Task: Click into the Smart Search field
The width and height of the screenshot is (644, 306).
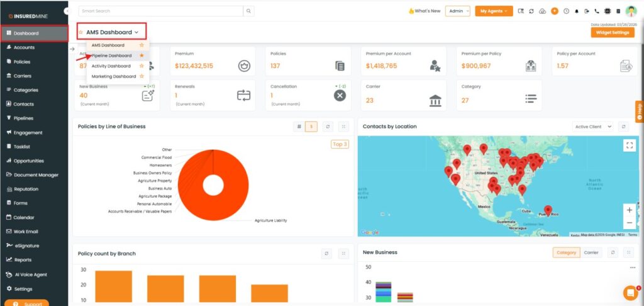Action: [160, 11]
